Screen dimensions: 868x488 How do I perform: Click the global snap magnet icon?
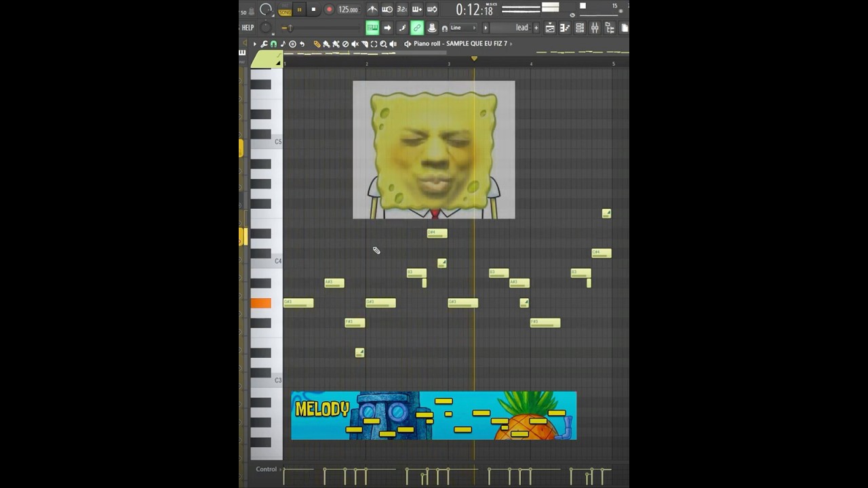[445, 28]
